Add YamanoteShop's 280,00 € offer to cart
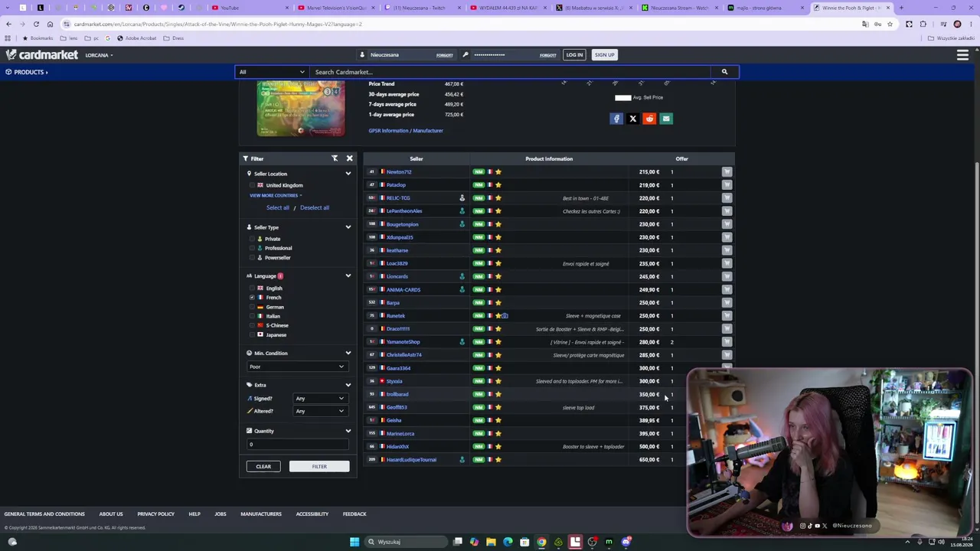980x551 pixels. click(727, 342)
